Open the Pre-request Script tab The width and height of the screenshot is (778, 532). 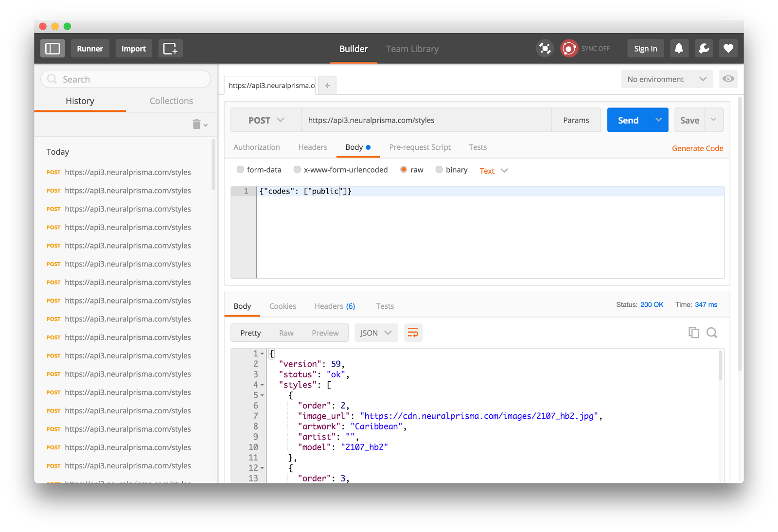tap(420, 147)
